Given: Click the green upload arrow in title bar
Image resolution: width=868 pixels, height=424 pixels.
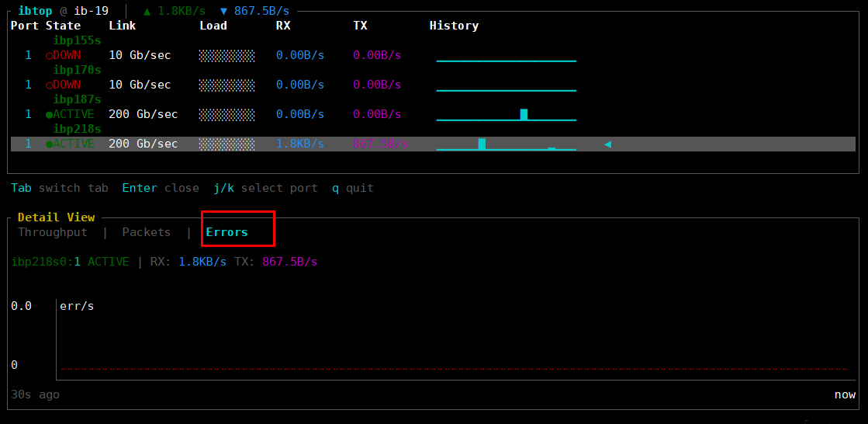Looking at the screenshot, I should (x=147, y=11).
